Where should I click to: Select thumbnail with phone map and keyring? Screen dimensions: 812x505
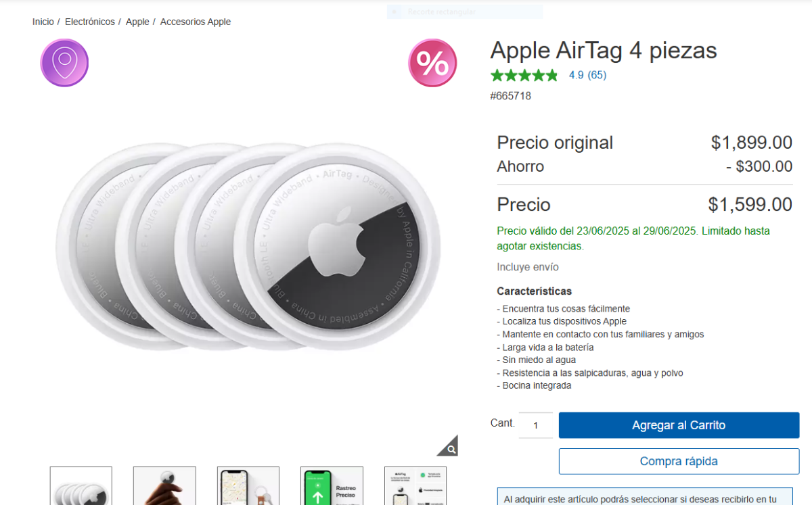tap(248, 485)
